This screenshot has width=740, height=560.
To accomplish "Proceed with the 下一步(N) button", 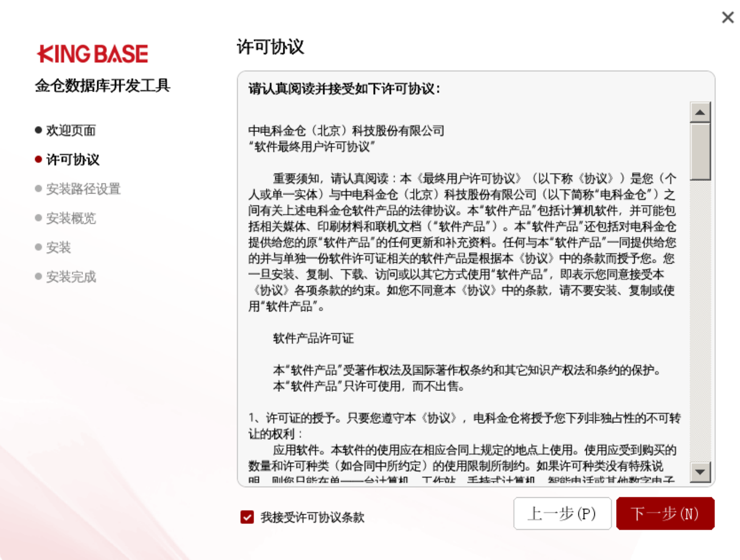I will [x=665, y=514].
